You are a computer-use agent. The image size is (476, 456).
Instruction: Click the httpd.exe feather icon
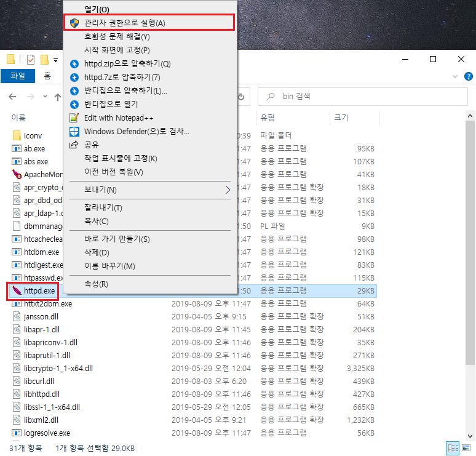pos(17,290)
